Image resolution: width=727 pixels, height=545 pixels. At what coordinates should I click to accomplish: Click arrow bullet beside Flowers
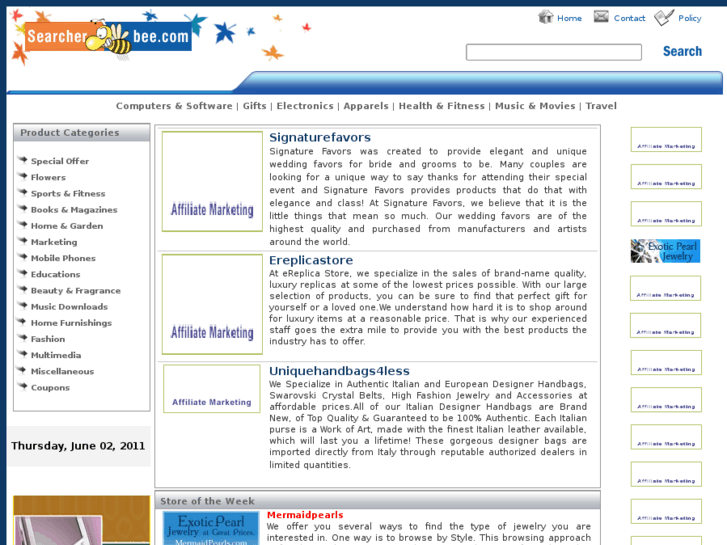click(x=22, y=176)
